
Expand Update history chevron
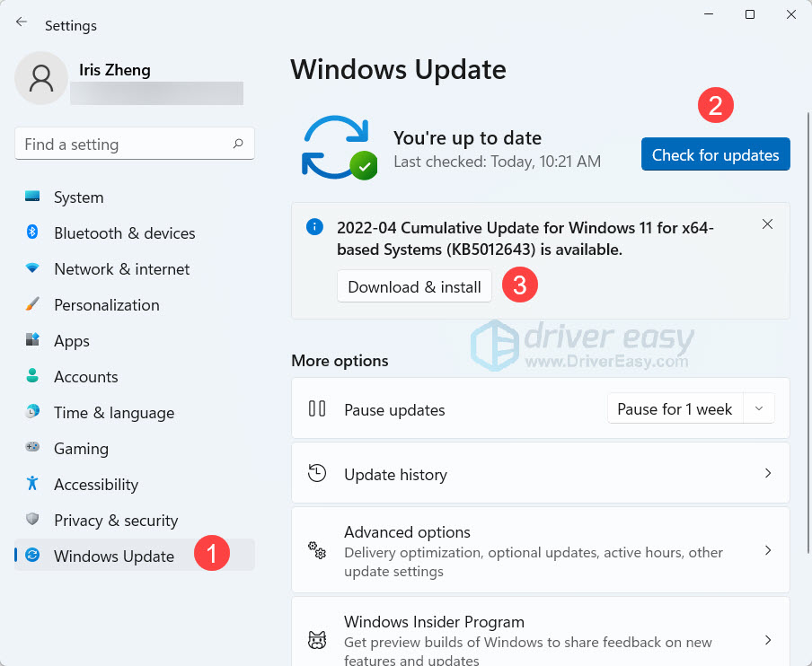[x=768, y=473]
